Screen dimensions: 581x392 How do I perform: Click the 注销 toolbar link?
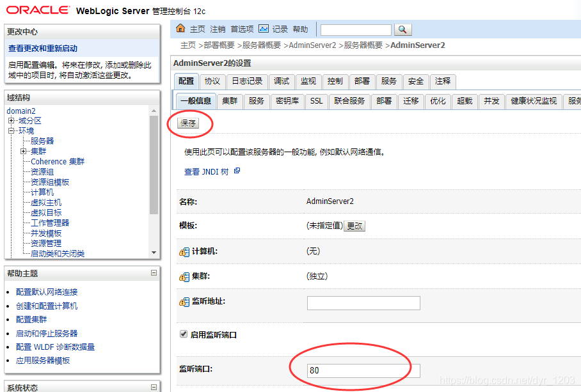pos(218,29)
